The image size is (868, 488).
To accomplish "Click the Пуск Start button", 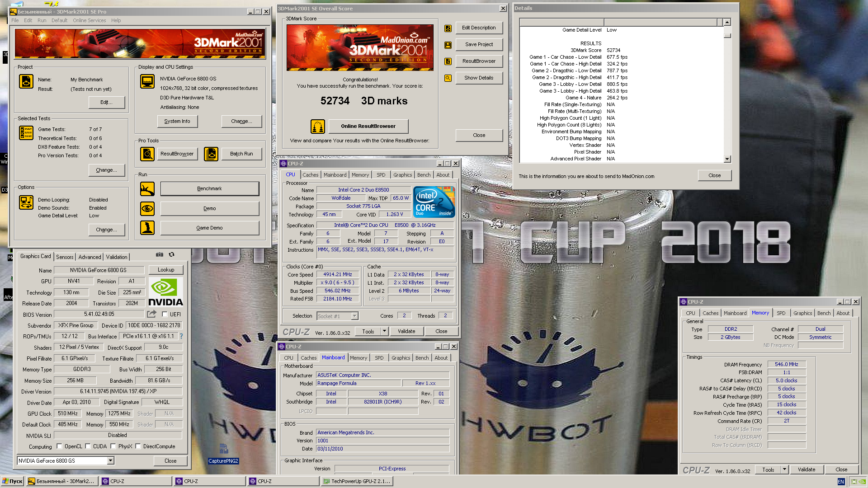I will click(x=13, y=481).
